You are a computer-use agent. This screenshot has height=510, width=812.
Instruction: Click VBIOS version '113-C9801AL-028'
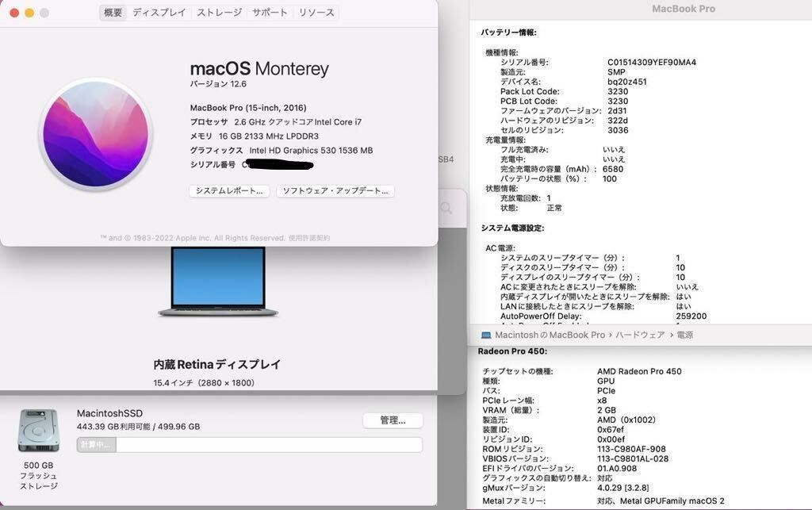[x=633, y=458]
